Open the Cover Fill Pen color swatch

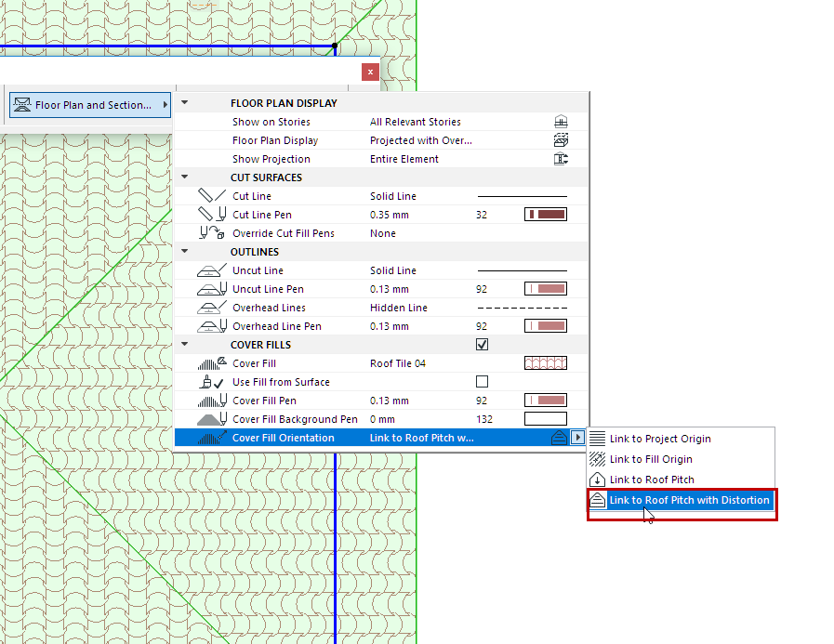[546, 401]
